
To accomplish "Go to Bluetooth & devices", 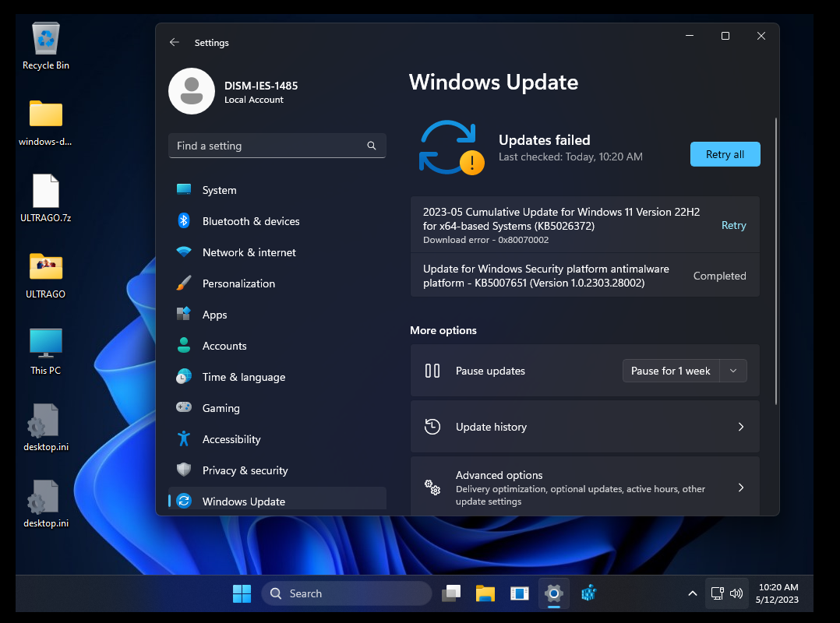I will pos(277,221).
